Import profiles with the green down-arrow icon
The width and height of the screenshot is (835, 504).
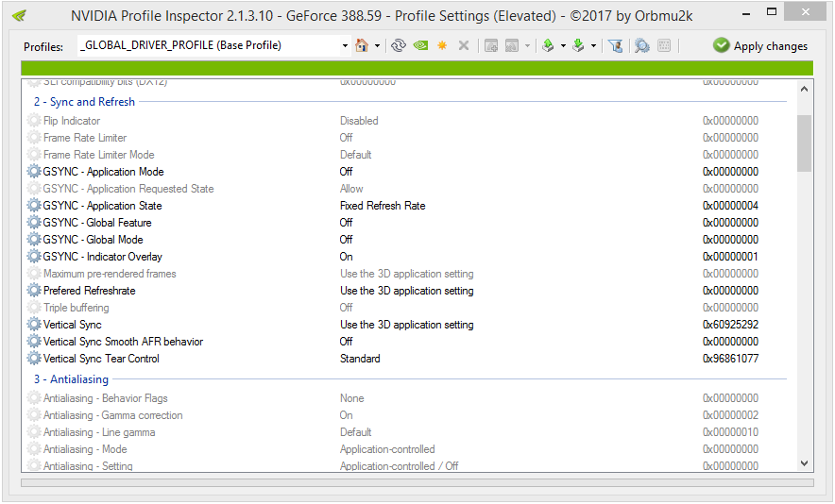click(x=578, y=45)
